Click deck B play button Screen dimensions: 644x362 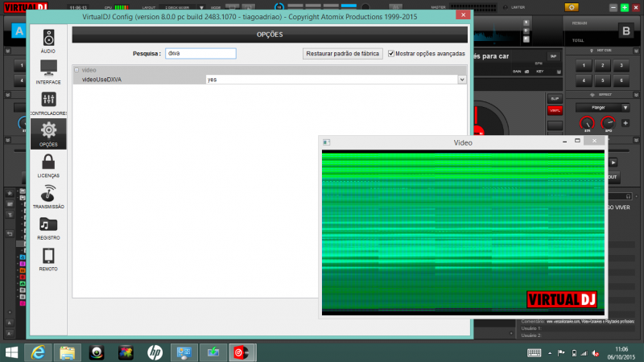pyautogui.click(x=613, y=163)
